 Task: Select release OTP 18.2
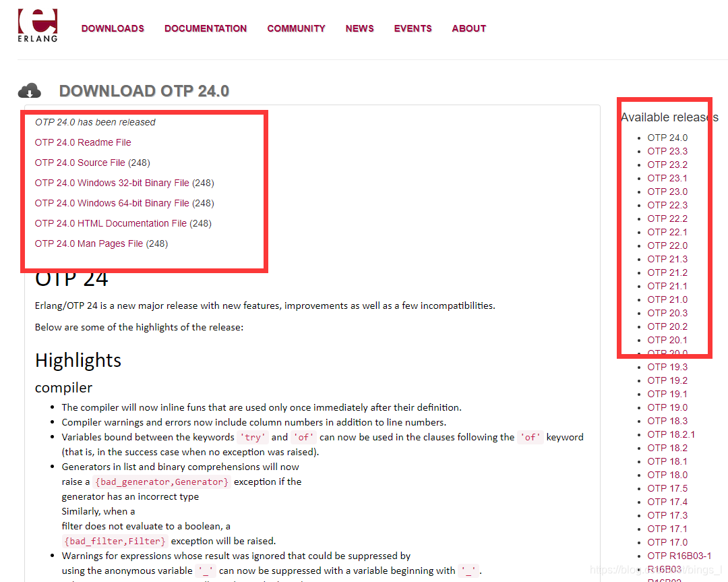coord(667,448)
